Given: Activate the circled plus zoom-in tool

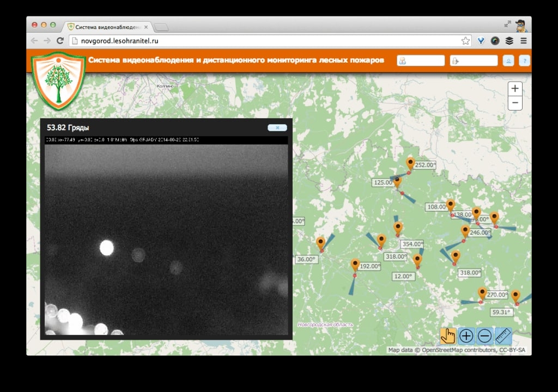Looking at the screenshot, I should pyautogui.click(x=466, y=336).
